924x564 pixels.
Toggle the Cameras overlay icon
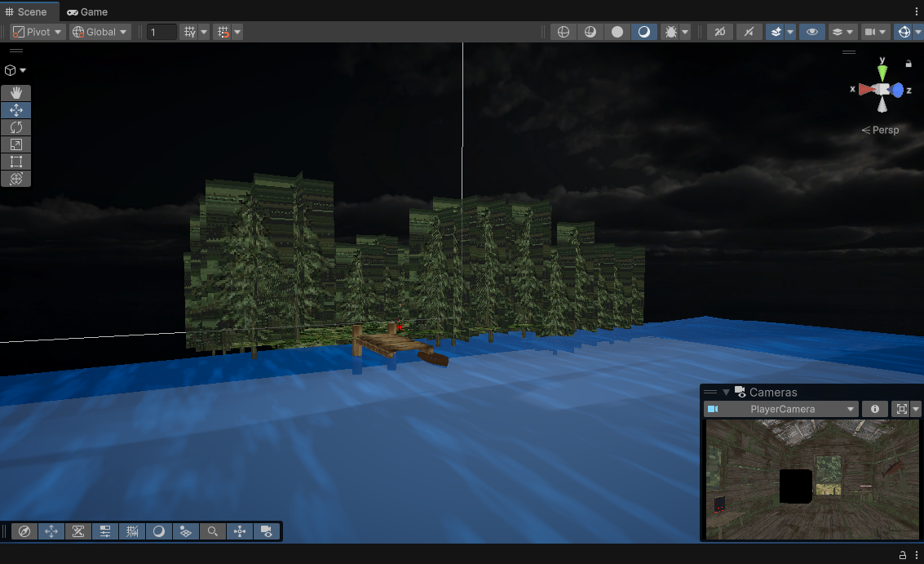(x=267, y=531)
